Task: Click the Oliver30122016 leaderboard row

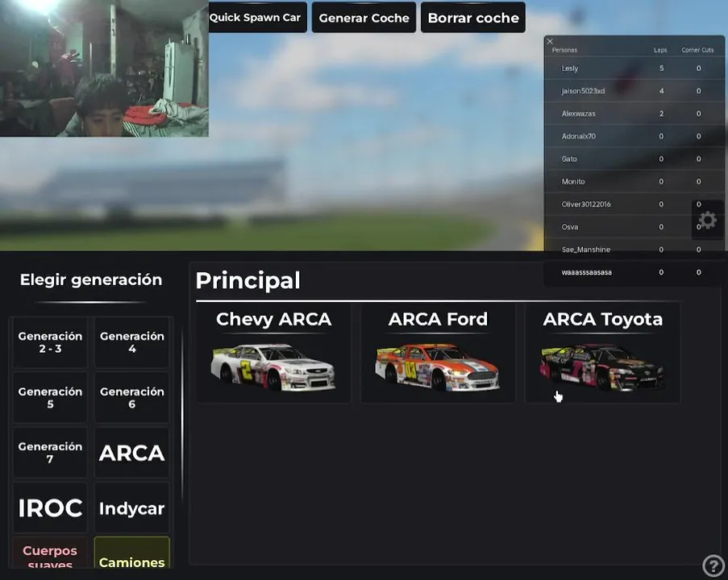Action: point(634,204)
